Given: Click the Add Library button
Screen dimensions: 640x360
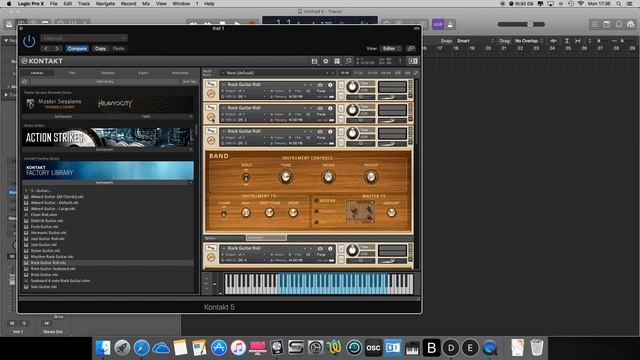Looking at the screenshot, I should 105,82.
